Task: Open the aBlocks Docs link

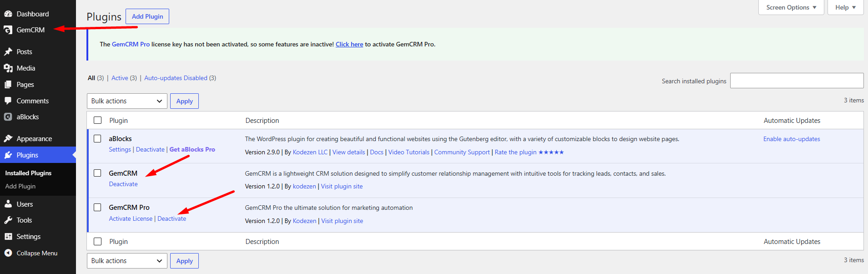Action: pos(377,152)
